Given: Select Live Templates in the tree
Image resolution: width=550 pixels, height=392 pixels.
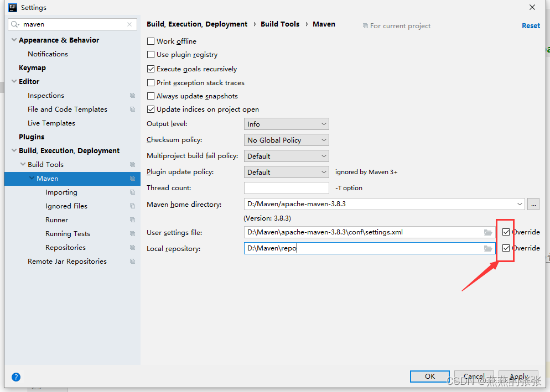Looking at the screenshot, I should coord(51,123).
